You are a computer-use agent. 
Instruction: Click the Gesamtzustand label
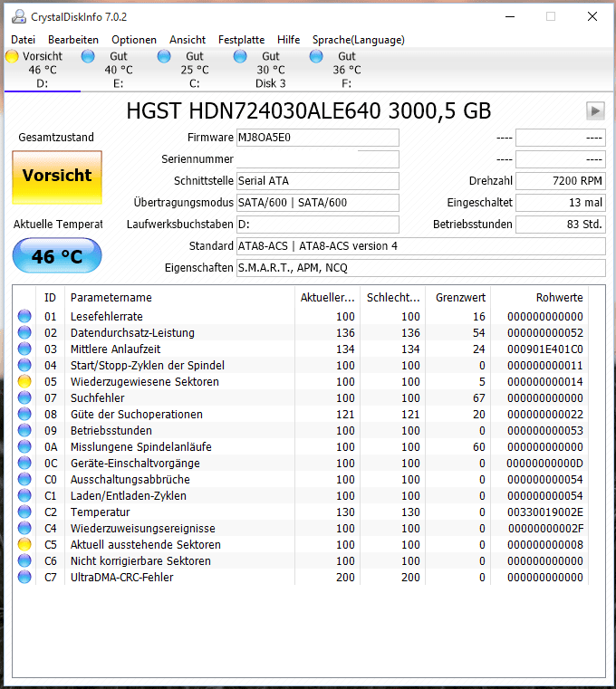click(56, 137)
